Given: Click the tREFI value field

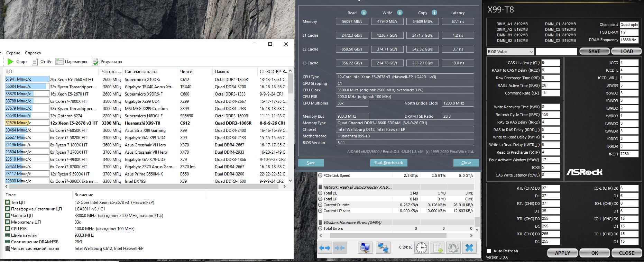Looking at the screenshot, I should [x=629, y=154].
